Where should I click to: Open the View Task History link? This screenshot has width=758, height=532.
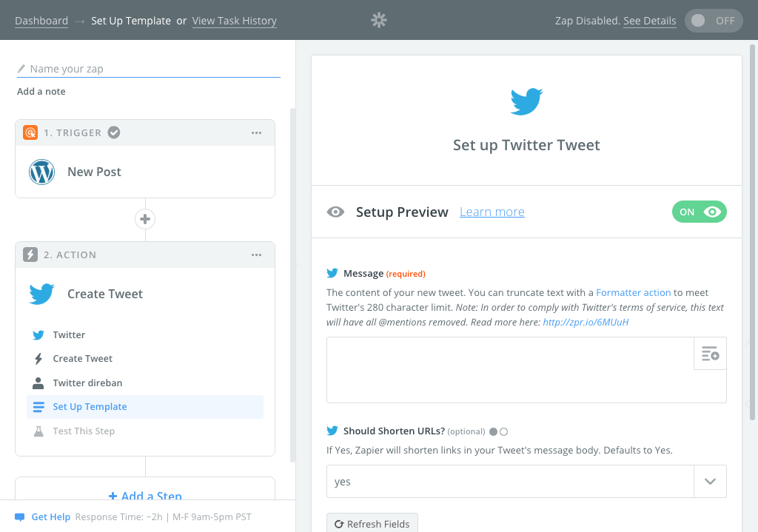pyautogui.click(x=235, y=21)
